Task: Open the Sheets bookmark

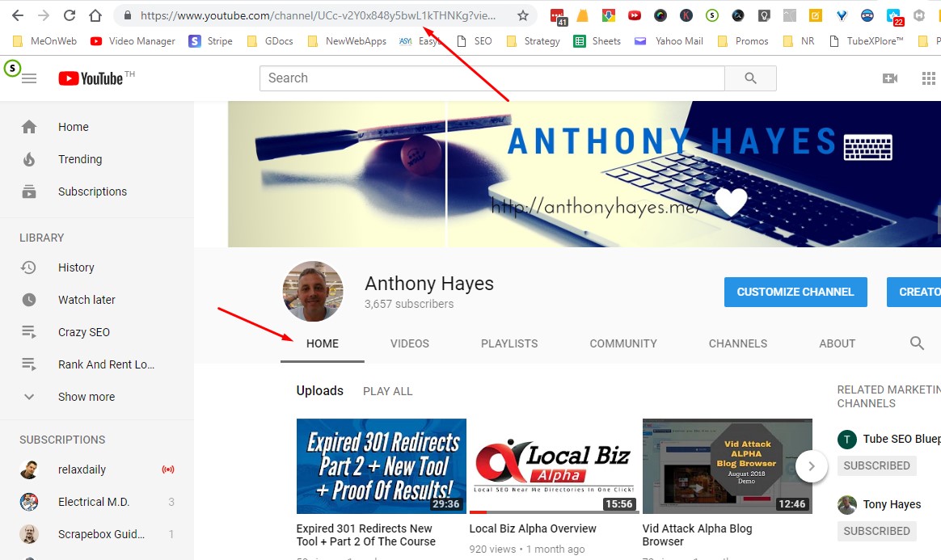Action: tap(597, 40)
